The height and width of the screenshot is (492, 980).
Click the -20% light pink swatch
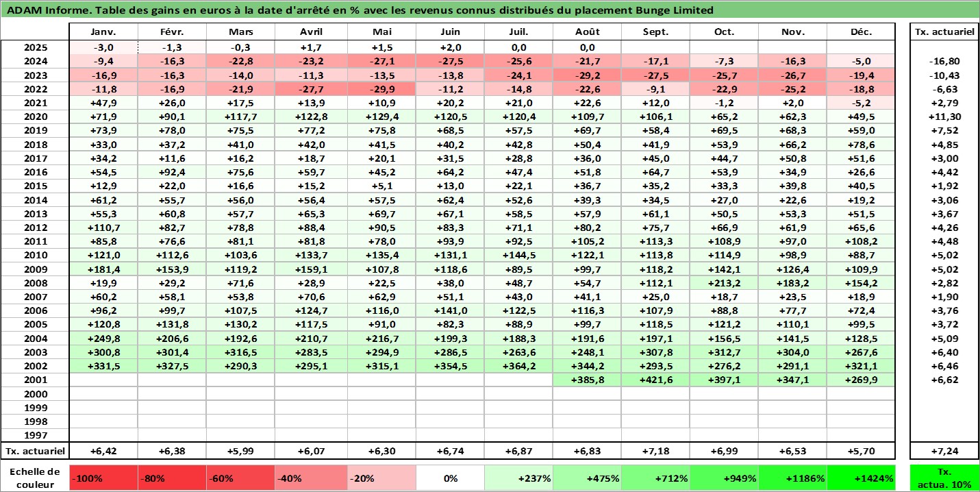pyautogui.click(x=381, y=478)
